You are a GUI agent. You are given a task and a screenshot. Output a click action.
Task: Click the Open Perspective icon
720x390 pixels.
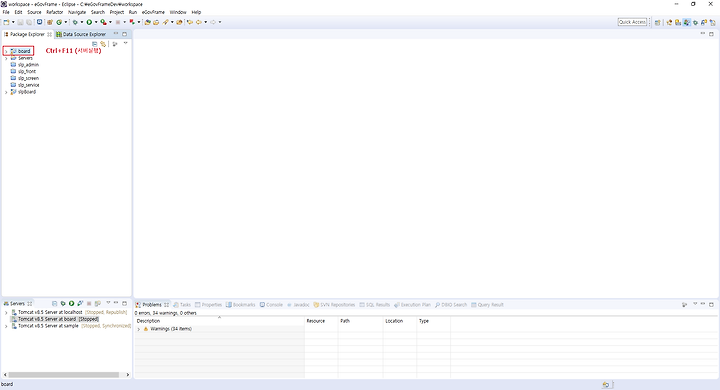658,22
